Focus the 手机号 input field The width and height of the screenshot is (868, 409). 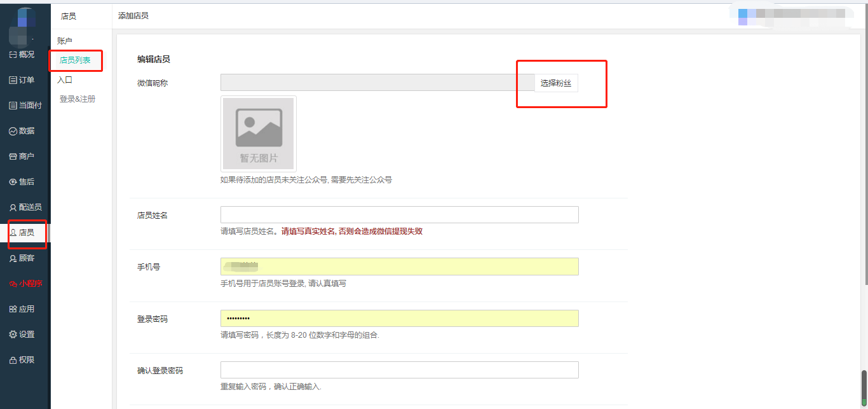400,267
